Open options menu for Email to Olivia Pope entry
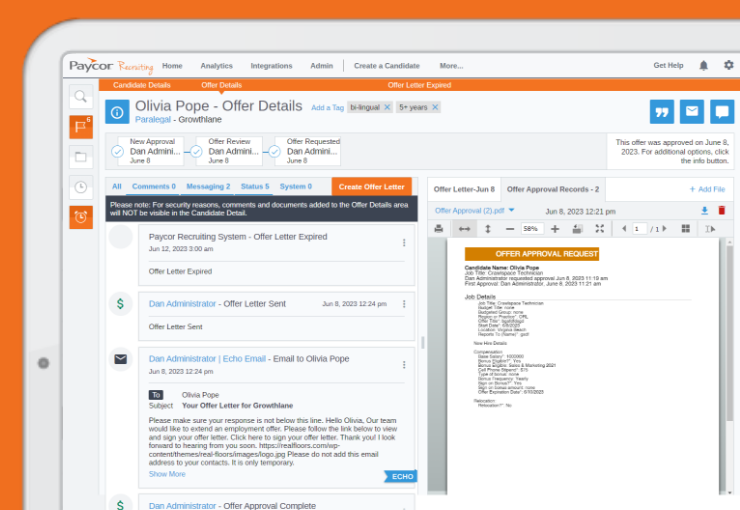Viewport: 740px width, 510px height. point(404,365)
